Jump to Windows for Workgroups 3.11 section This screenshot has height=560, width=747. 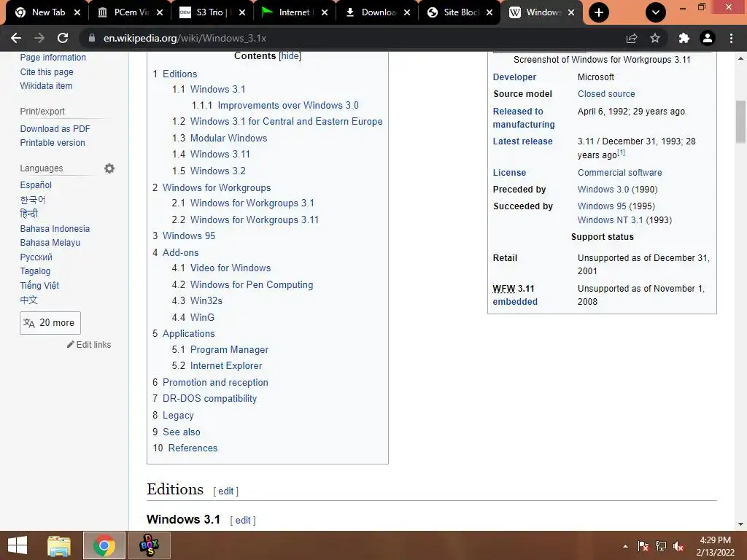click(x=255, y=219)
